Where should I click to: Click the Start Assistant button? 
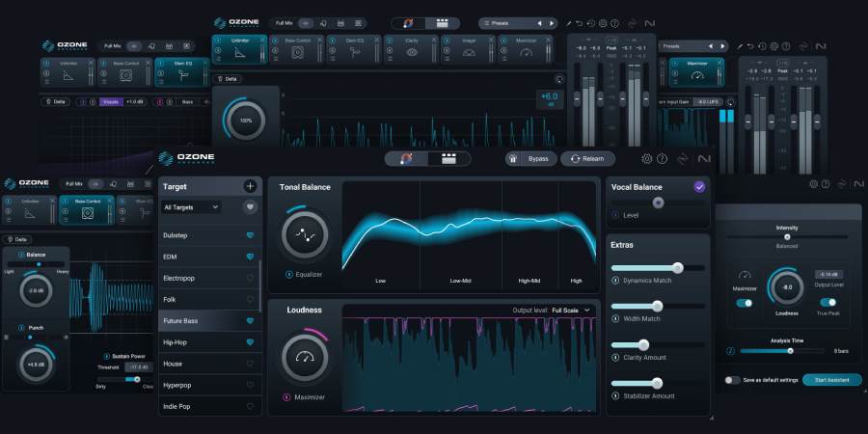(x=832, y=380)
